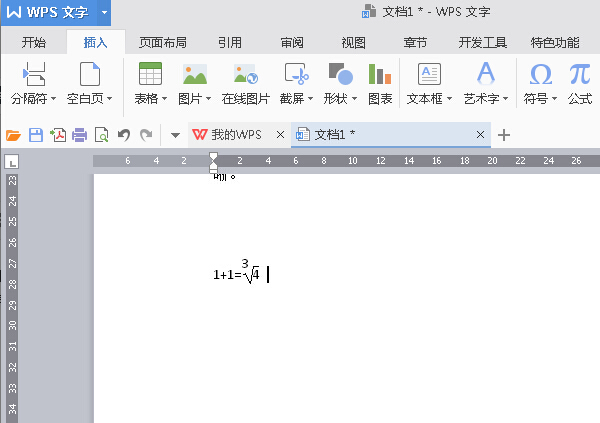Insert a chart (图表)
The height and width of the screenshot is (423, 600).
(x=380, y=82)
